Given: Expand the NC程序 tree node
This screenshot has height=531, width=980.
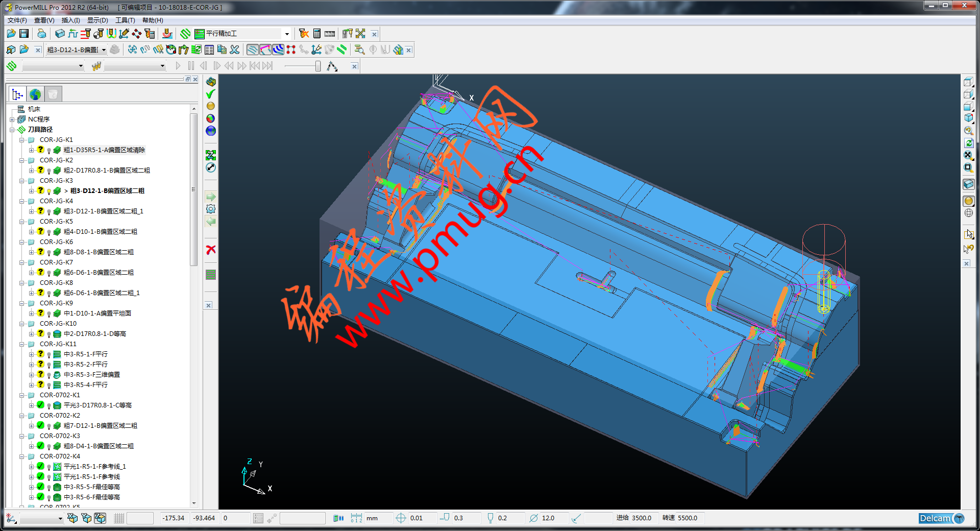Looking at the screenshot, I should click(x=12, y=119).
